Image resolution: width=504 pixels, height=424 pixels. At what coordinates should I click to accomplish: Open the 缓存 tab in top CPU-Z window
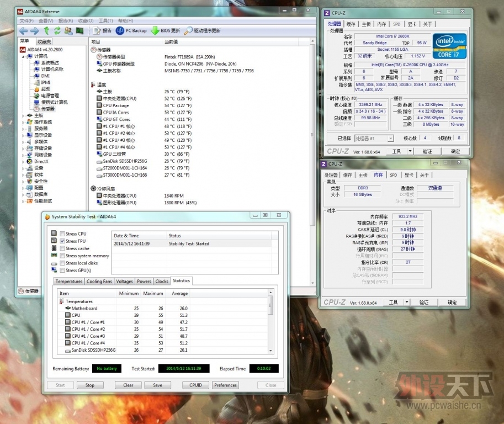point(351,24)
